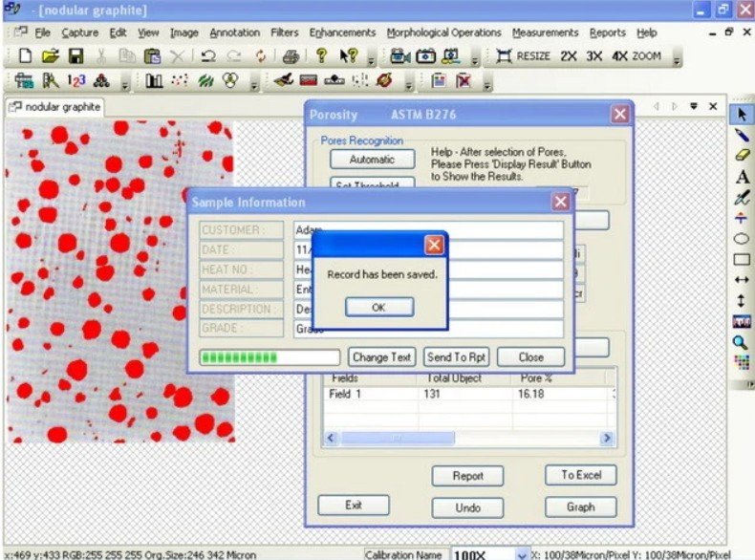Click the still camera snapshot icon

(425, 56)
